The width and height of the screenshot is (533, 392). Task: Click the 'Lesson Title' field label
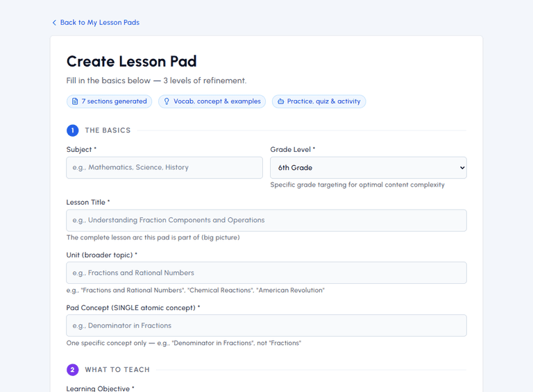click(88, 202)
